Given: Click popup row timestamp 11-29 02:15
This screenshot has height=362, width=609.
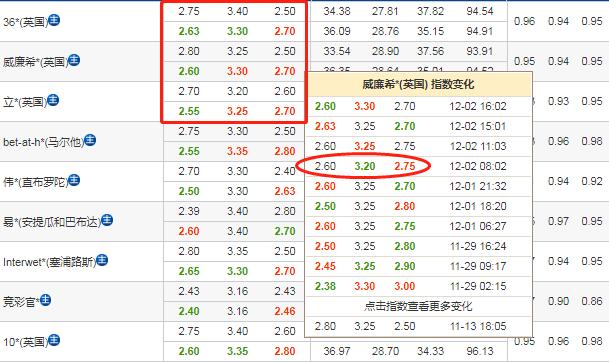Looking at the screenshot, I should (478, 286).
